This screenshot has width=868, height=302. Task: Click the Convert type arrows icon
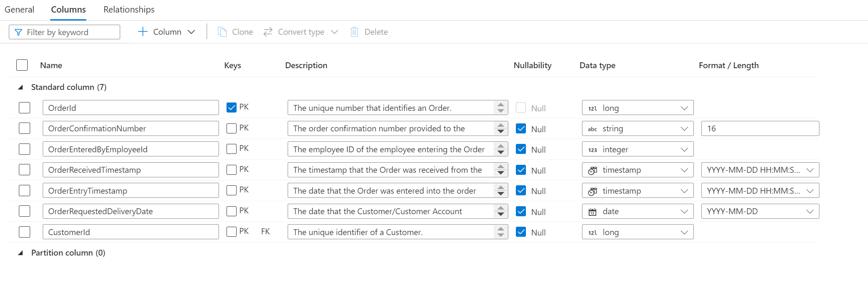[268, 32]
